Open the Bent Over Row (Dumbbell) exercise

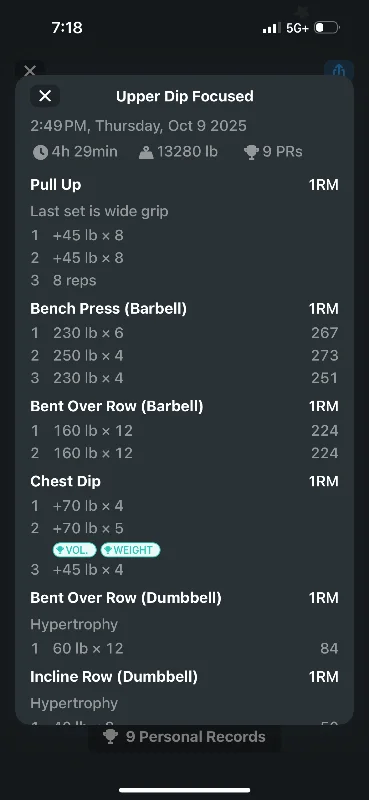point(126,597)
